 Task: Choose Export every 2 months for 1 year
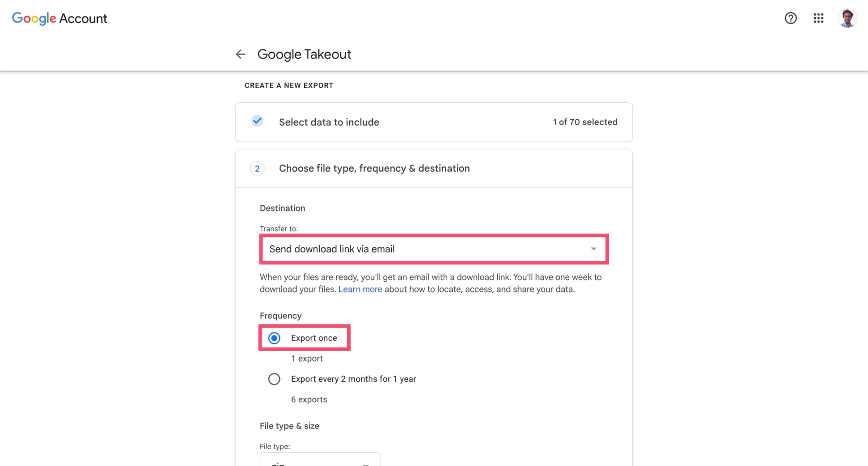274,379
